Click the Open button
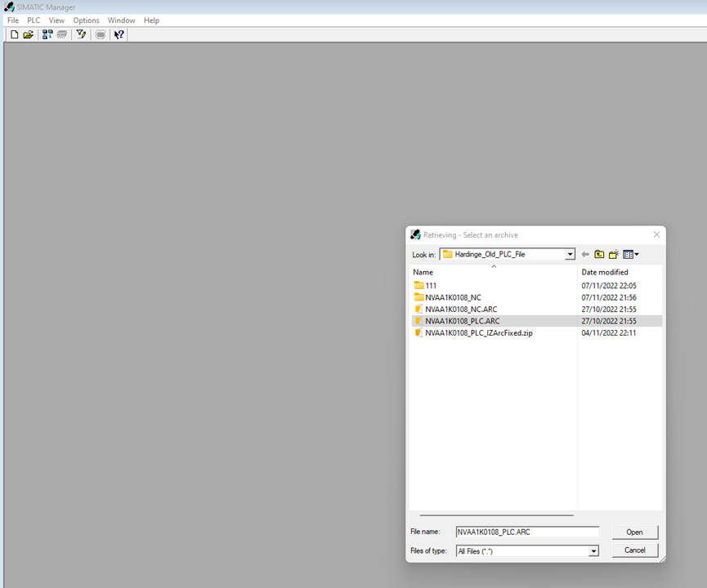Viewport: 707px width, 588px height. pyautogui.click(x=635, y=532)
